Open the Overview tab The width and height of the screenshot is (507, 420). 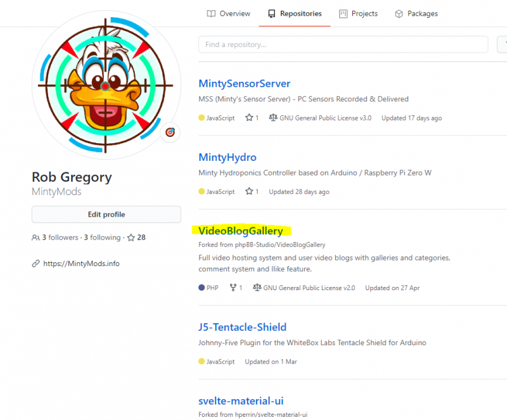[229, 13]
